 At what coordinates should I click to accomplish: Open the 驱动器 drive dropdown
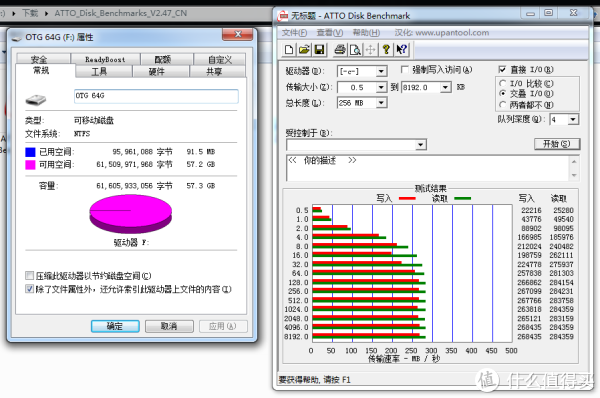(x=381, y=72)
